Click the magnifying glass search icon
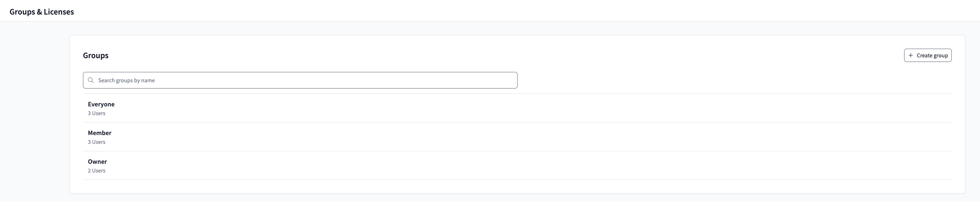Viewport: 980px width, 202px height. click(91, 80)
